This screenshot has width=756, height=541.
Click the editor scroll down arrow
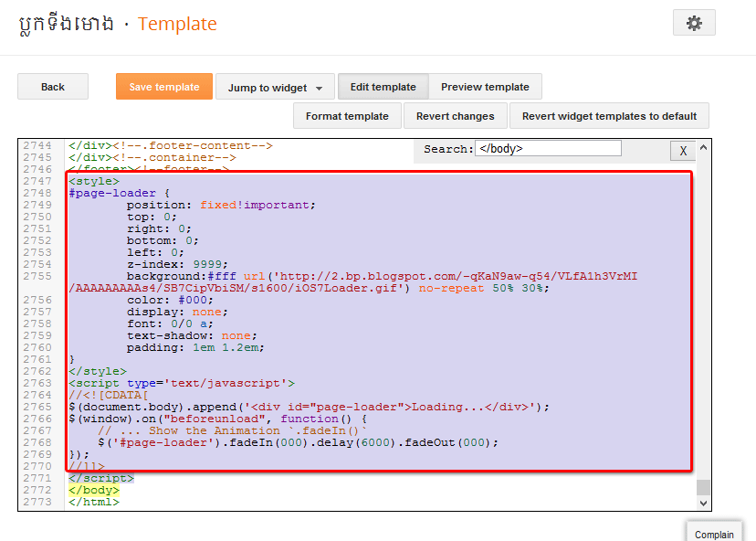tap(703, 504)
